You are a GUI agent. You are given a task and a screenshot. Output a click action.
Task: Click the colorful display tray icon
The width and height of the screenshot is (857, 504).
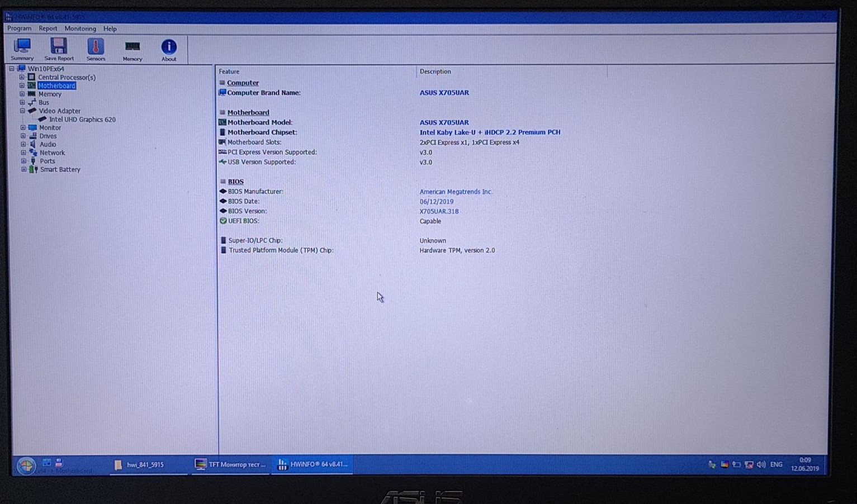tap(725, 465)
